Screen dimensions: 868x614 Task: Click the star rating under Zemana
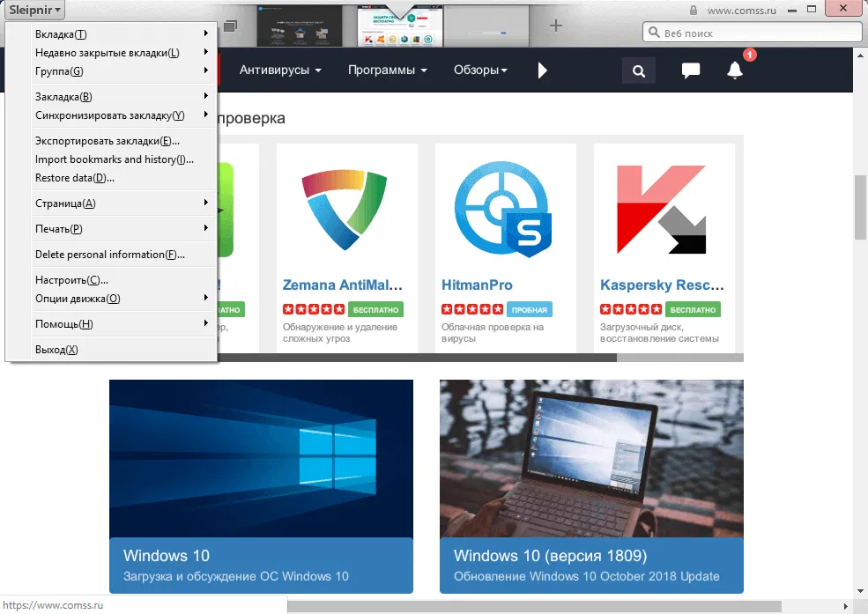point(314,310)
